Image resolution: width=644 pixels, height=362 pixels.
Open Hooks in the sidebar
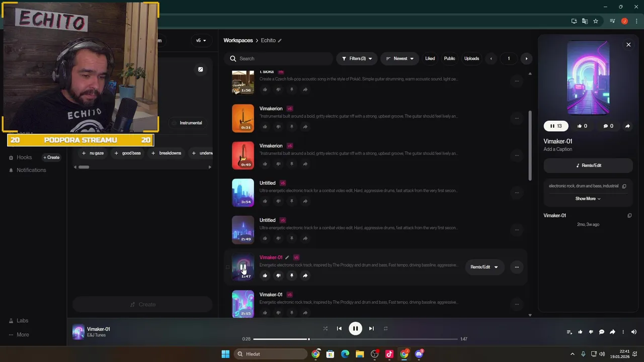pos(24,157)
